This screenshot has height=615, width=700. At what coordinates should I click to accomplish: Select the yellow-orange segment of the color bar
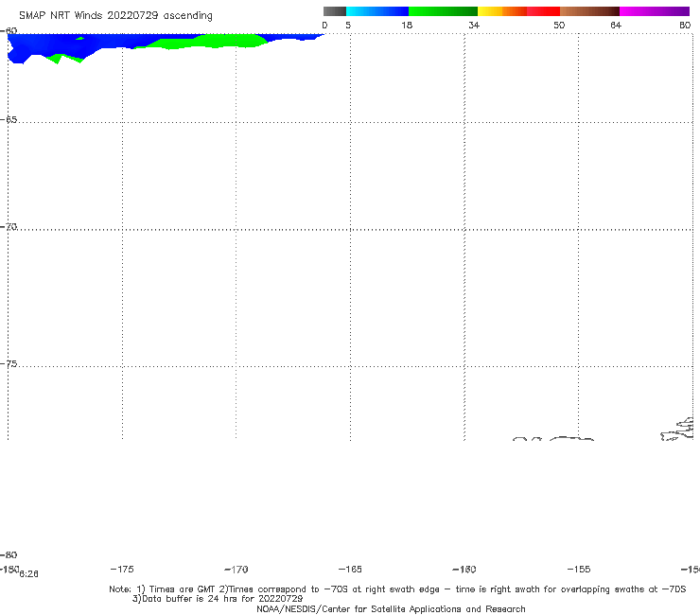pyautogui.click(x=502, y=11)
